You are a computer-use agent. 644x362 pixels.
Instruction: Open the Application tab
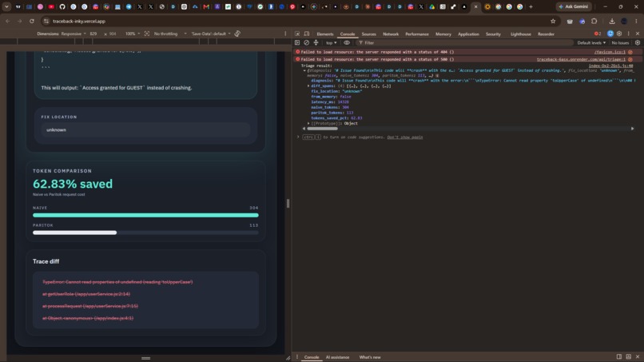coord(468,34)
